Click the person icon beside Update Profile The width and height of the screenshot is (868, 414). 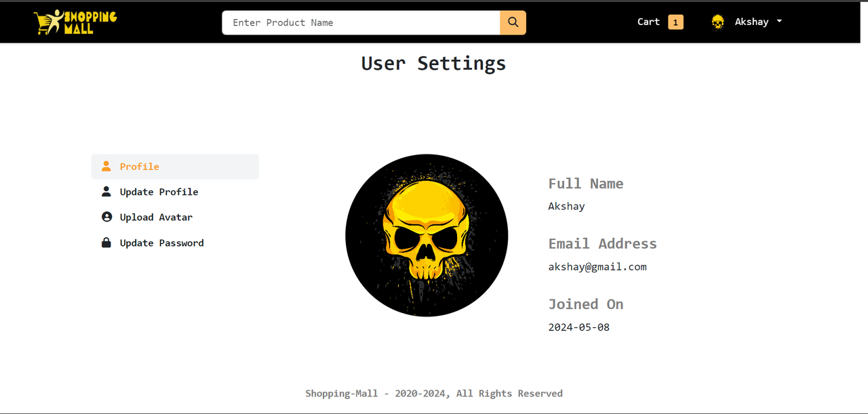click(106, 192)
